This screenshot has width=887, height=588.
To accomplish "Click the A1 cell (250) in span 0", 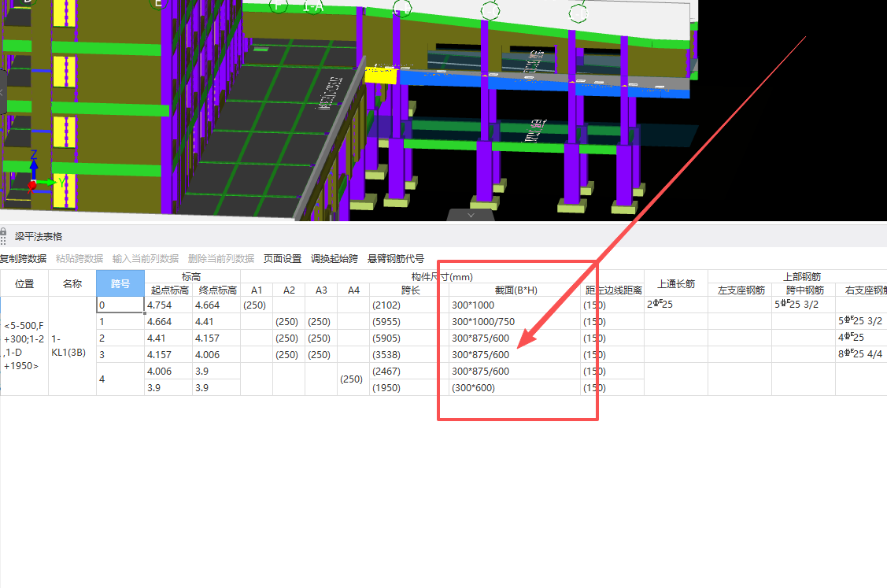I will click(x=257, y=305).
